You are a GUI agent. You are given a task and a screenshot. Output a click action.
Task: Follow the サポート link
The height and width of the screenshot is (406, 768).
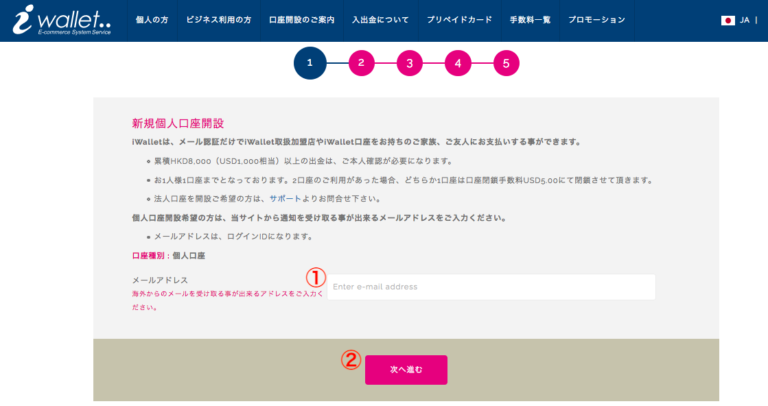point(285,199)
